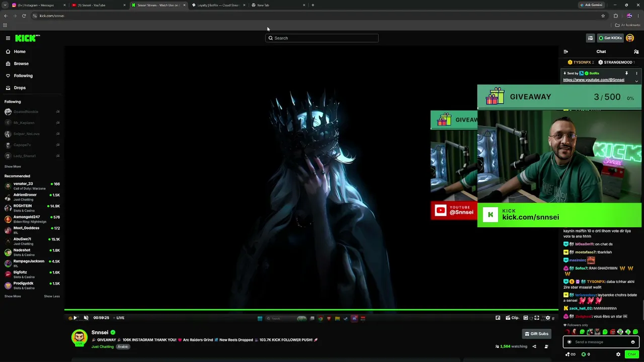Viewport: 644px width, 362px height.
Task: Switch to the New Tab browser tab
Action: click(x=278, y=5)
